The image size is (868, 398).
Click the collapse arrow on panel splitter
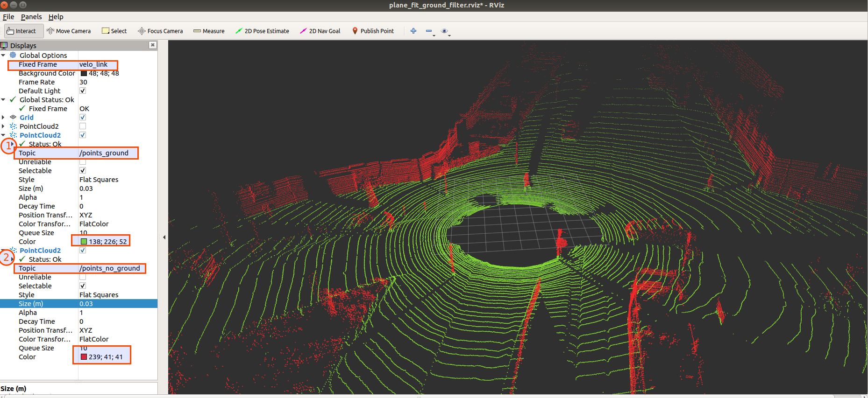coord(164,237)
